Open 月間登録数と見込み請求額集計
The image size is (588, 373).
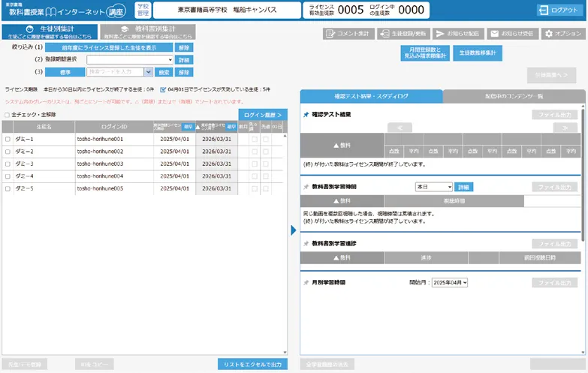point(425,53)
